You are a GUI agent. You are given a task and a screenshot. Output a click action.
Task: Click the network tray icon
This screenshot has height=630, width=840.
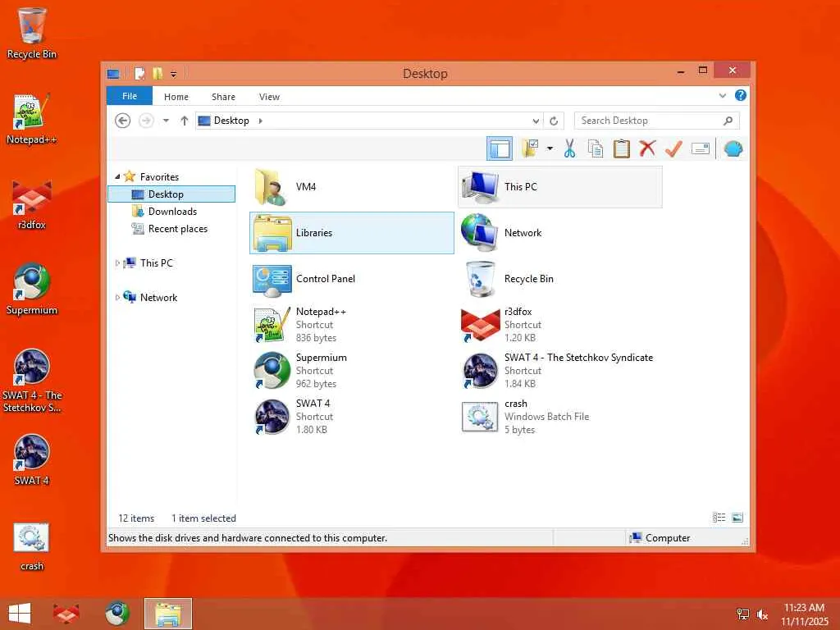point(743,614)
